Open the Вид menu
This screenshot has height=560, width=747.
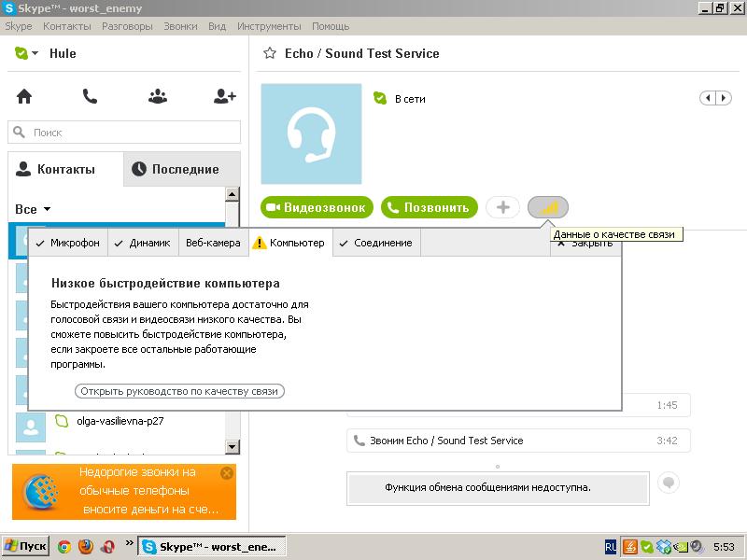point(217,26)
